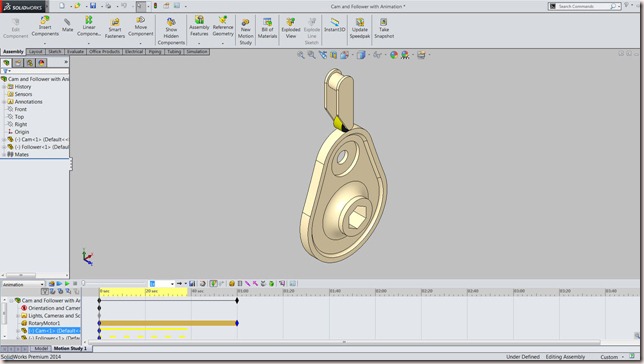Screen dimensions: 644x364
Task: Select RotaryMotor1 in motion tree
Action: pyautogui.click(x=44, y=323)
